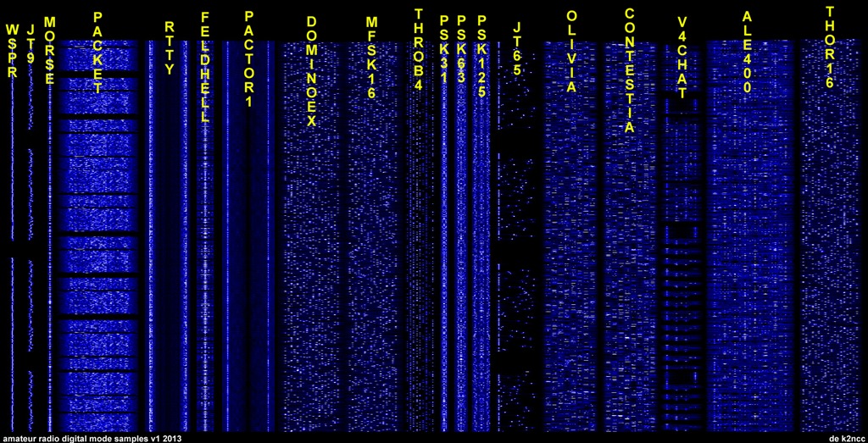This screenshot has width=868, height=443.
Task: Select the PACKET label text
Action: pyautogui.click(x=97, y=53)
